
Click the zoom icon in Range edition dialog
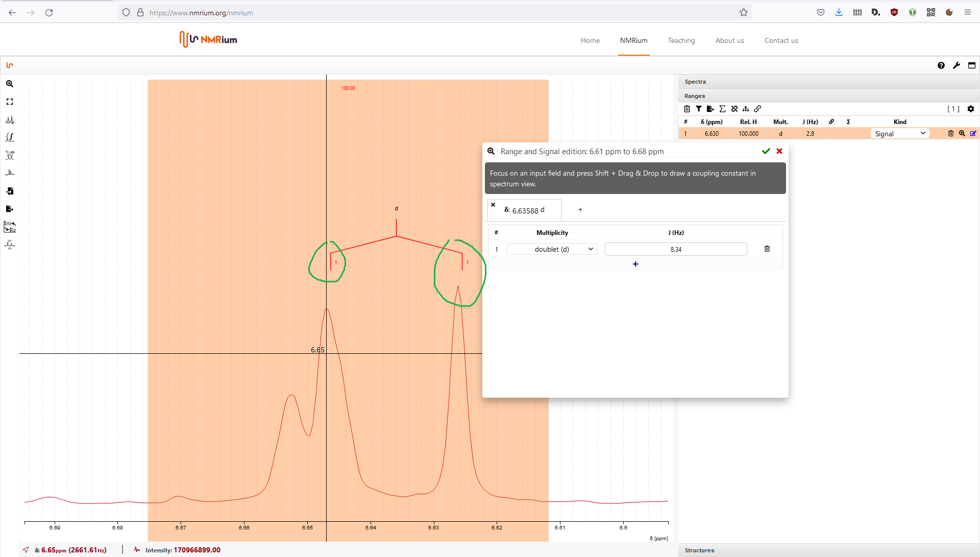491,151
